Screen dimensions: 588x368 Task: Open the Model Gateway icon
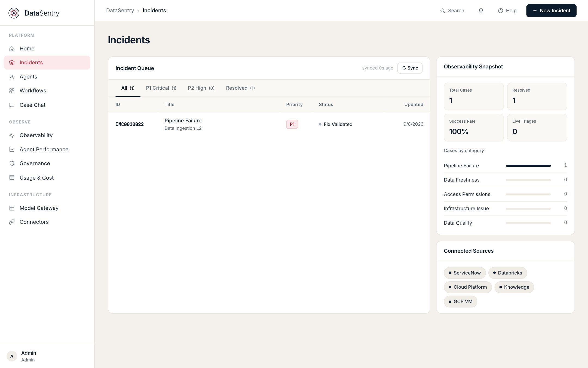tap(12, 208)
